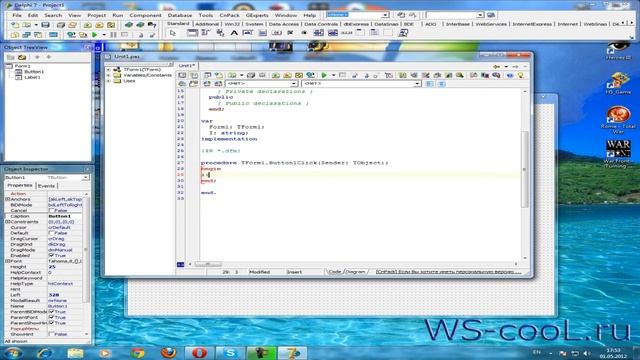Open Opera browser from the taskbar

coord(199,353)
